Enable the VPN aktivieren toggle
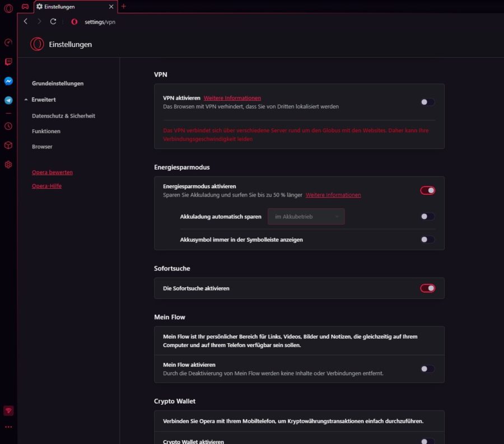This screenshot has height=444, width=504. (427, 102)
